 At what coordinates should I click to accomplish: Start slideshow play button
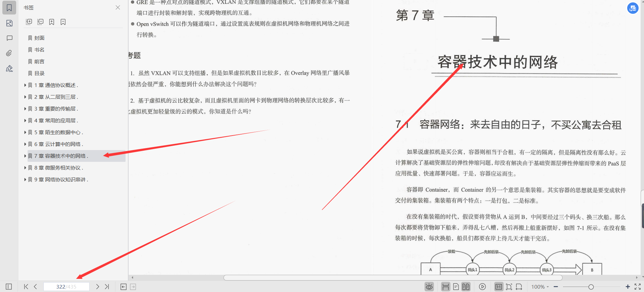[482, 287]
